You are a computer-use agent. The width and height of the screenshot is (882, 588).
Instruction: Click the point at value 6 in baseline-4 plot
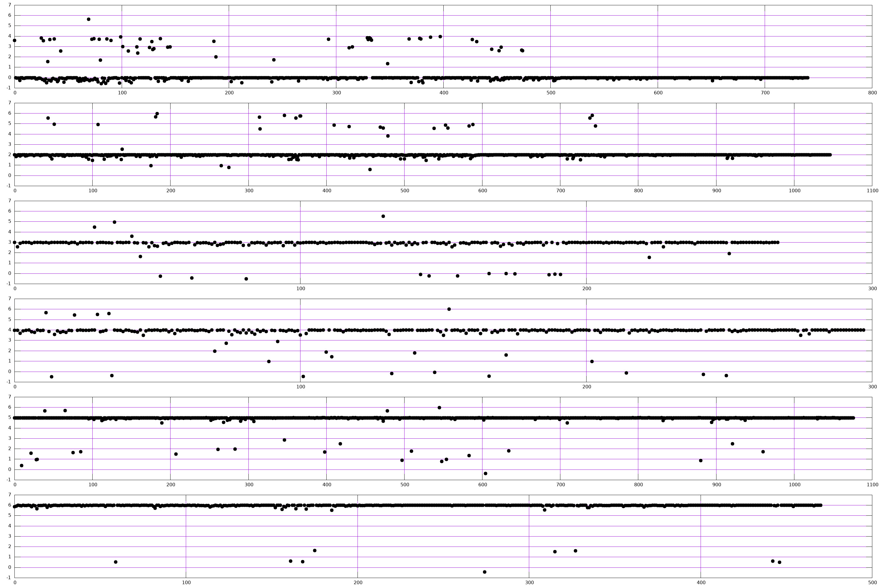coord(449,309)
